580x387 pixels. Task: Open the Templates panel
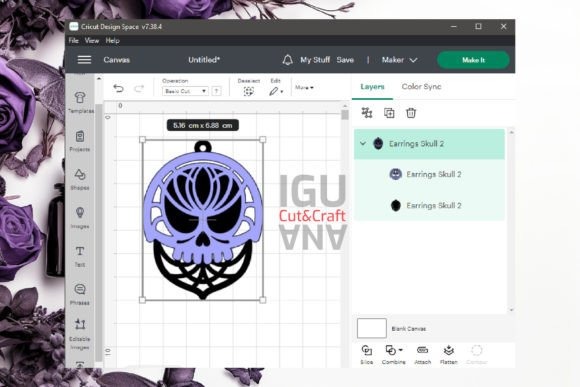point(80,102)
